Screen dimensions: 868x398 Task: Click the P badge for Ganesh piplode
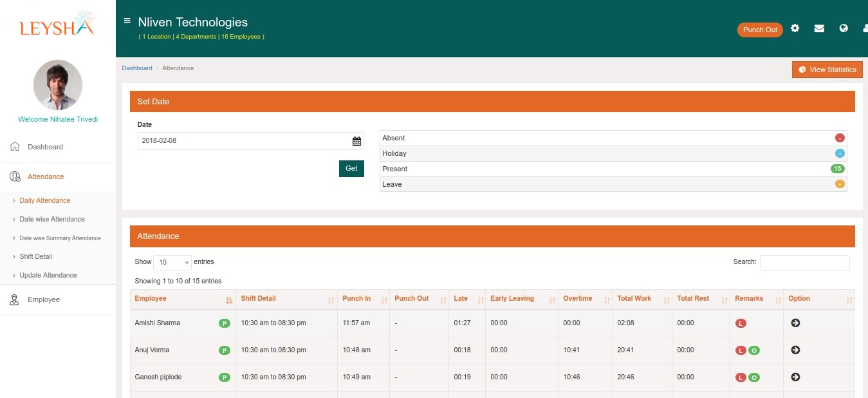[x=225, y=377]
